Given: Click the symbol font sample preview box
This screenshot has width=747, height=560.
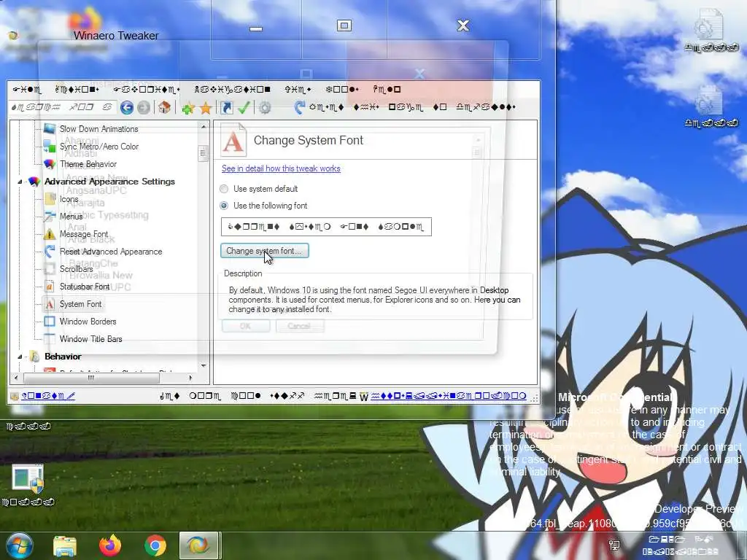Looking at the screenshot, I should coord(326,227).
